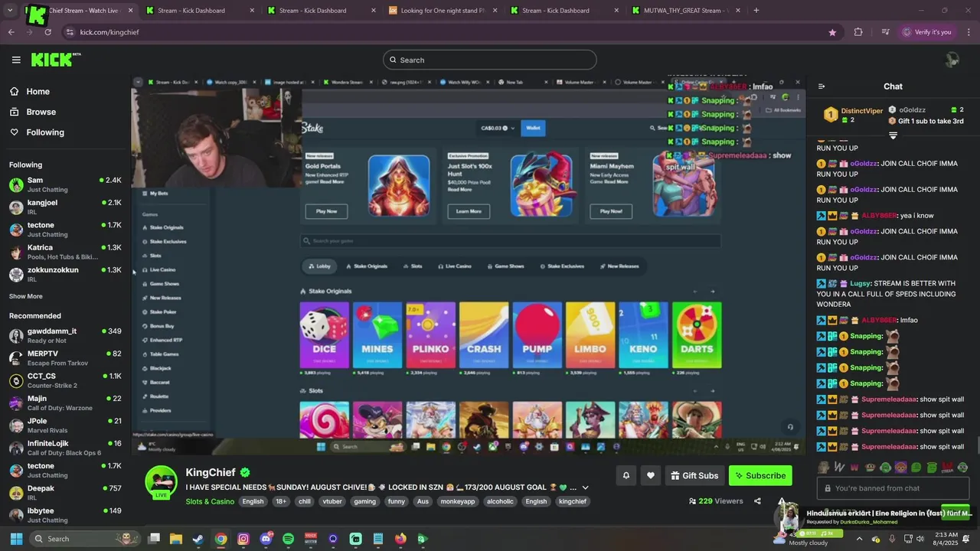Open gawddamm_it in Recommended channels
This screenshot has width=980, height=551.
(x=65, y=335)
